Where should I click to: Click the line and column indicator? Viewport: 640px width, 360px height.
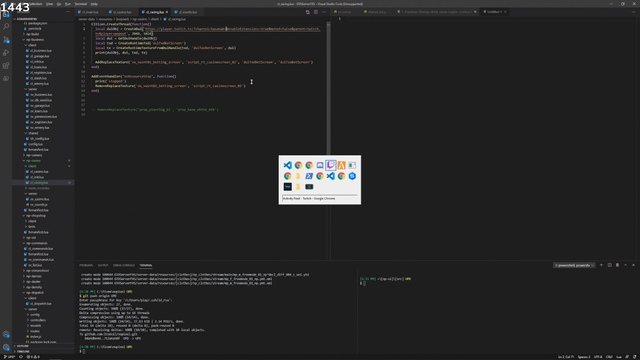point(566,357)
